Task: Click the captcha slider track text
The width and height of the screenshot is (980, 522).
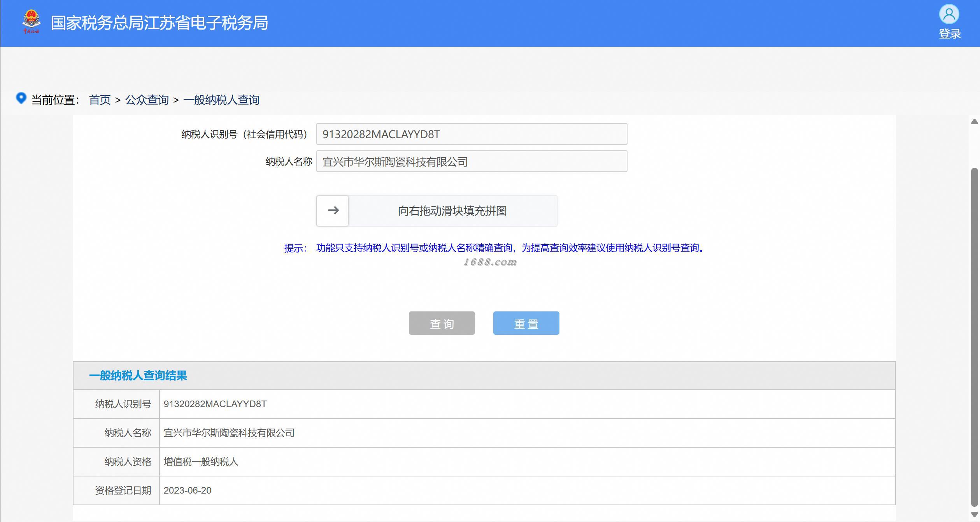Action: (452, 211)
